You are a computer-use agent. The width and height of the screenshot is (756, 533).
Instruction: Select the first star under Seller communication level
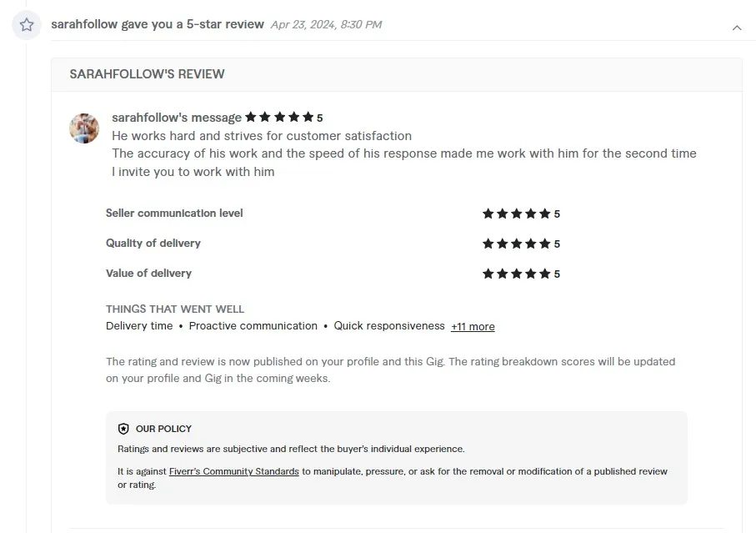pyautogui.click(x=488, y=214)
